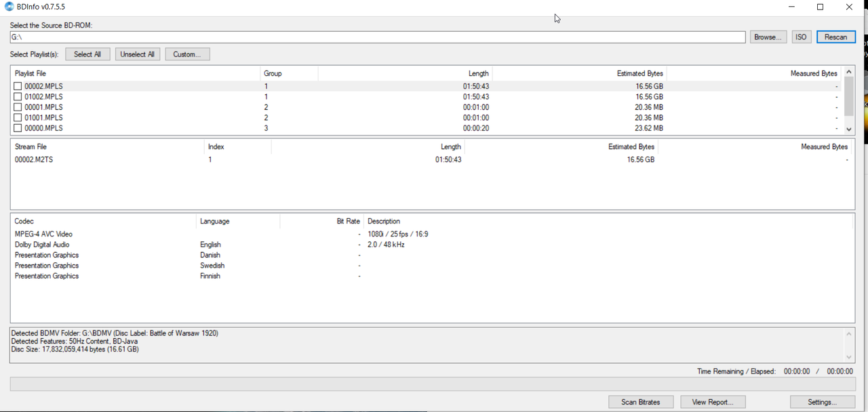Image resolution: width=868 pixels, height=412 pixels.
Task: Click the 23.62 MB estimated bytes value
Action: pos(649,128)
